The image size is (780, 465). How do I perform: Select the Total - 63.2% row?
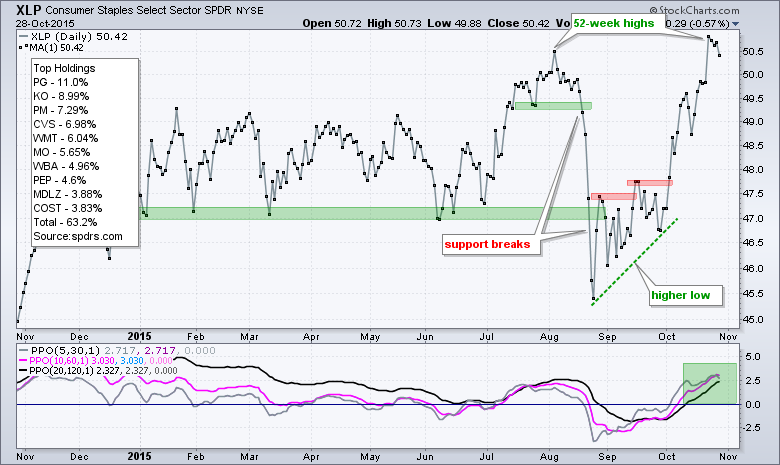[65, 222]
